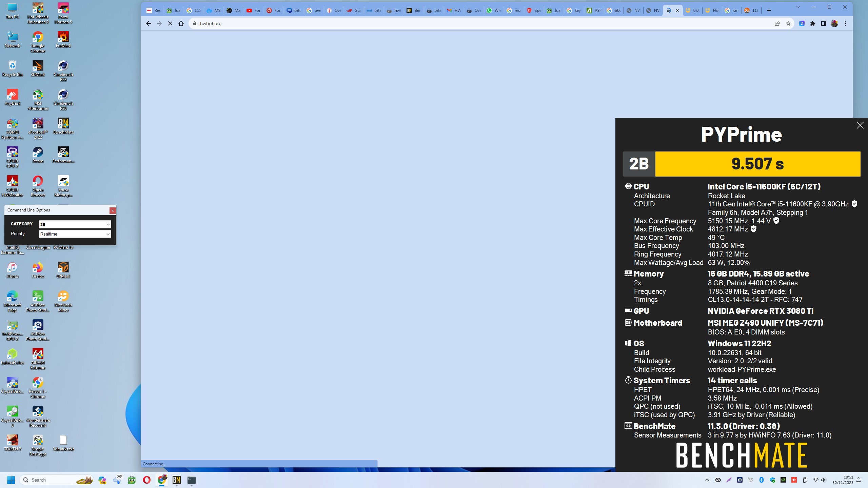This screenshot has height=488, width=868.
Task: Click 'NVIDIA GeForce RTX 3080 Ti' text
Action: coord(760,311)
